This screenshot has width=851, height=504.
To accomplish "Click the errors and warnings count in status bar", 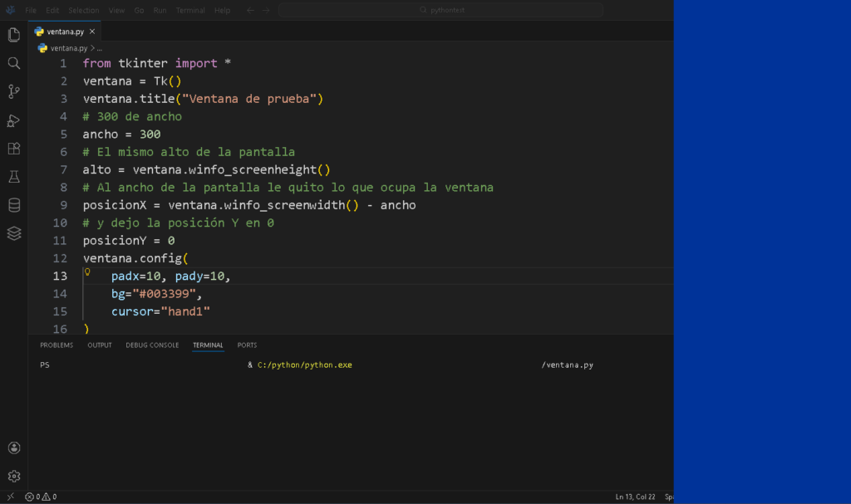I will (x=41, y=497).
